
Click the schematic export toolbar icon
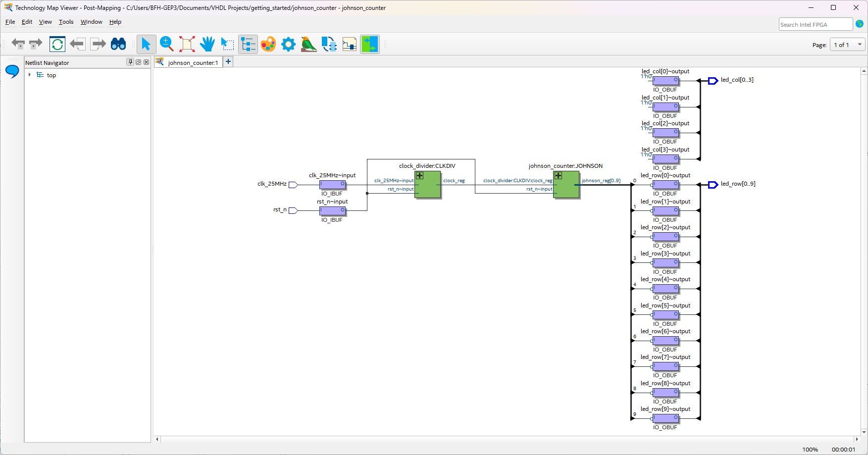(x=350, y=44)
